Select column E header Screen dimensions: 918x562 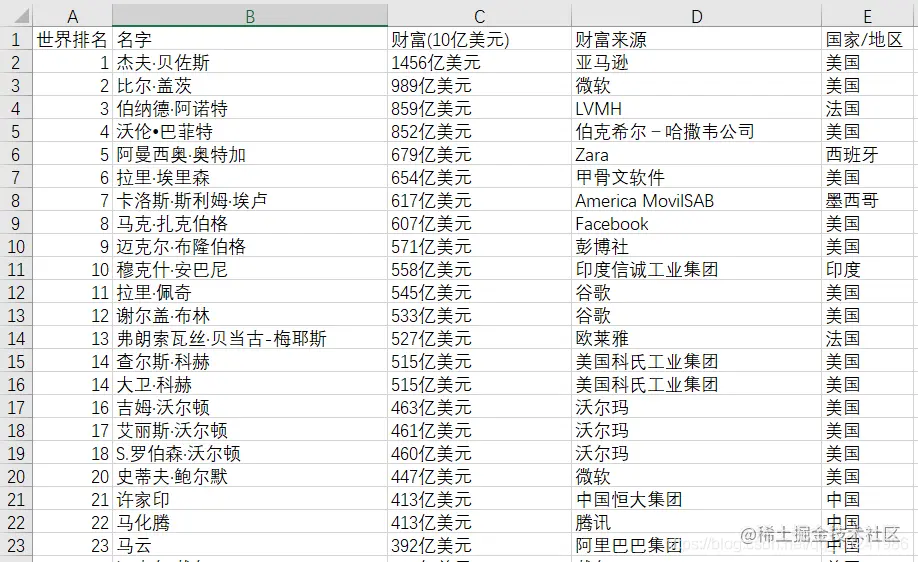click(869, 16)
